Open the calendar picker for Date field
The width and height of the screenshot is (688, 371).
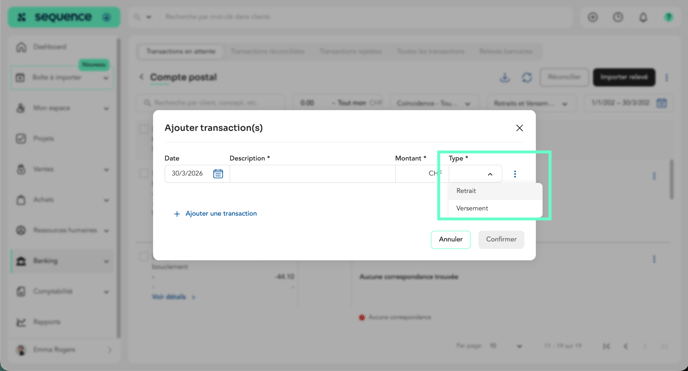pyautogui.click(x=218, y=174)
